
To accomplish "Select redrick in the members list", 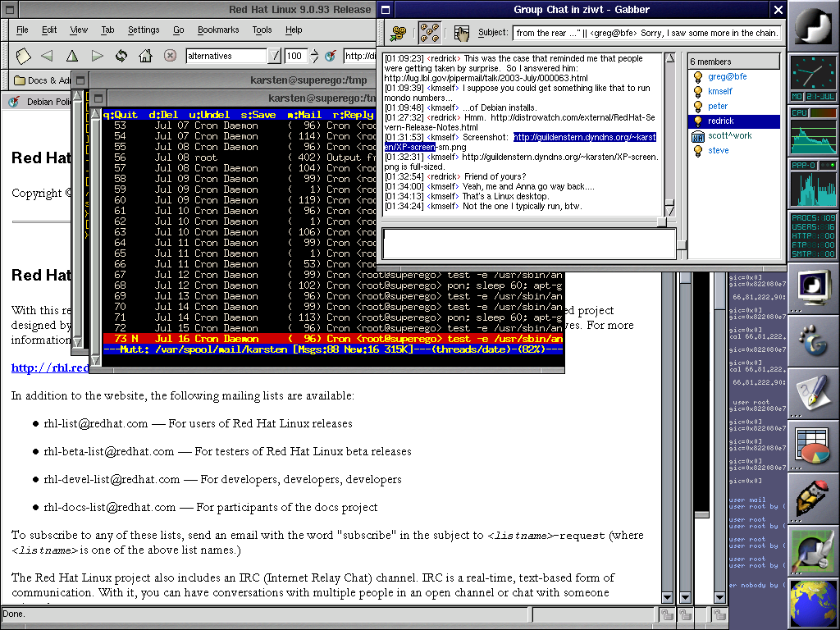I will (734, 121).
